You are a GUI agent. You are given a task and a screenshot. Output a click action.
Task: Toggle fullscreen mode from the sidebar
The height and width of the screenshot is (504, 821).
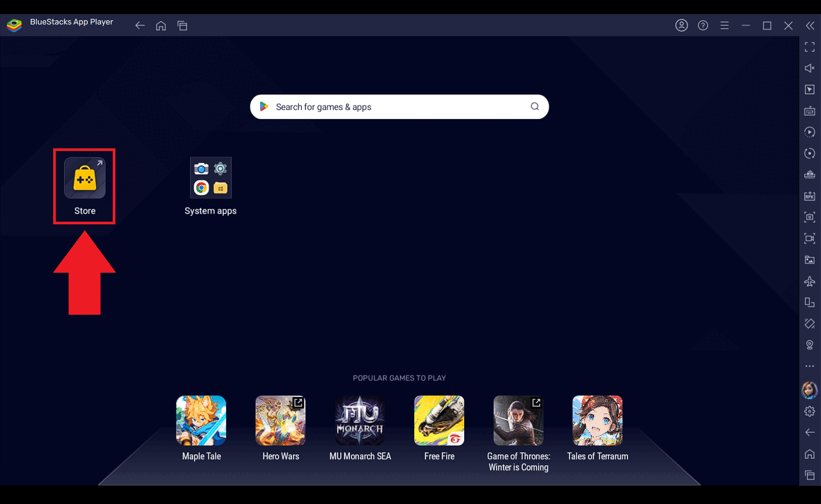point(809,47)
